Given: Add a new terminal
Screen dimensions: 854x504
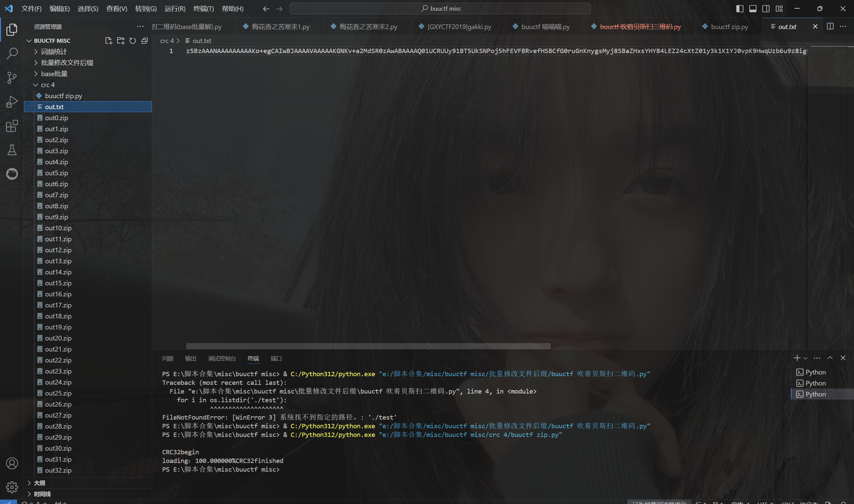Looking at the screenshot, I should [797, 358].
